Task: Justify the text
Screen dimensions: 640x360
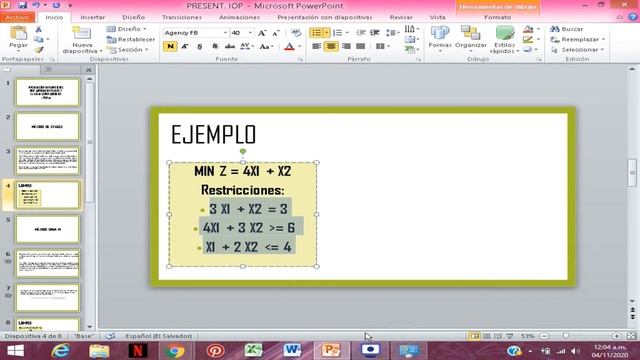Action: 360,47
